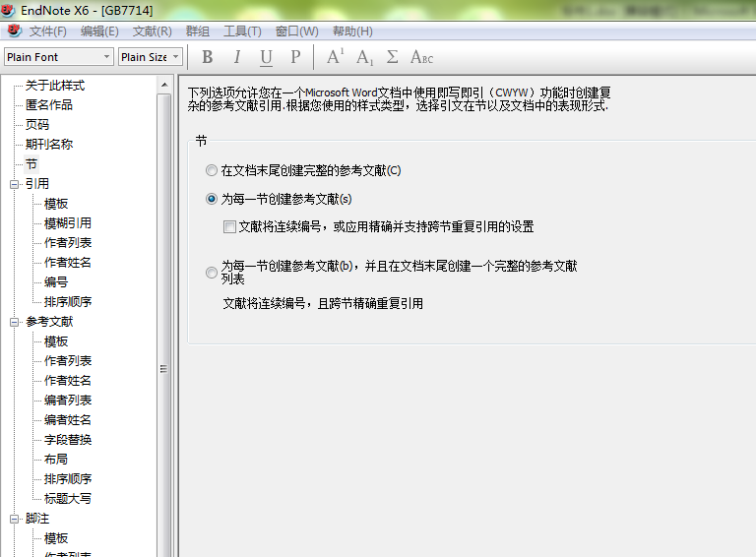Screen dimensions: 756x557
Task: Open the 群组 menu
Action: pyautogui.click(x=198, y=31)
